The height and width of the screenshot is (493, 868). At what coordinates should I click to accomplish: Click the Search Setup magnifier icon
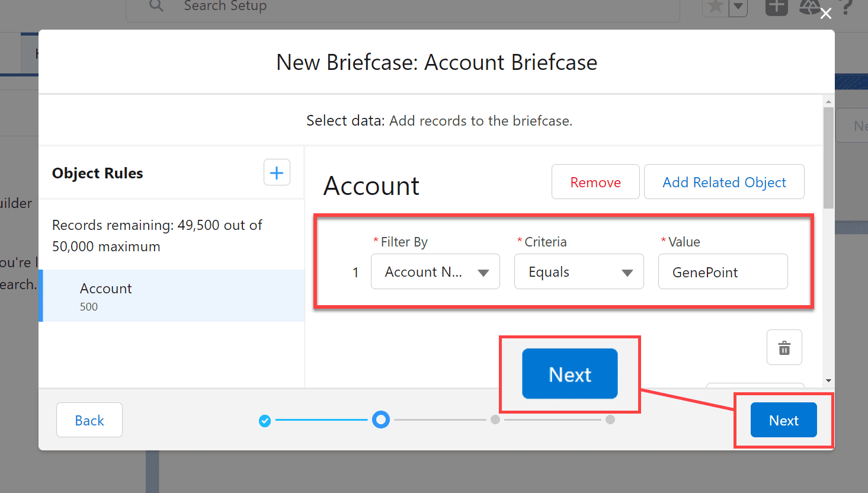tap(156, 7)
